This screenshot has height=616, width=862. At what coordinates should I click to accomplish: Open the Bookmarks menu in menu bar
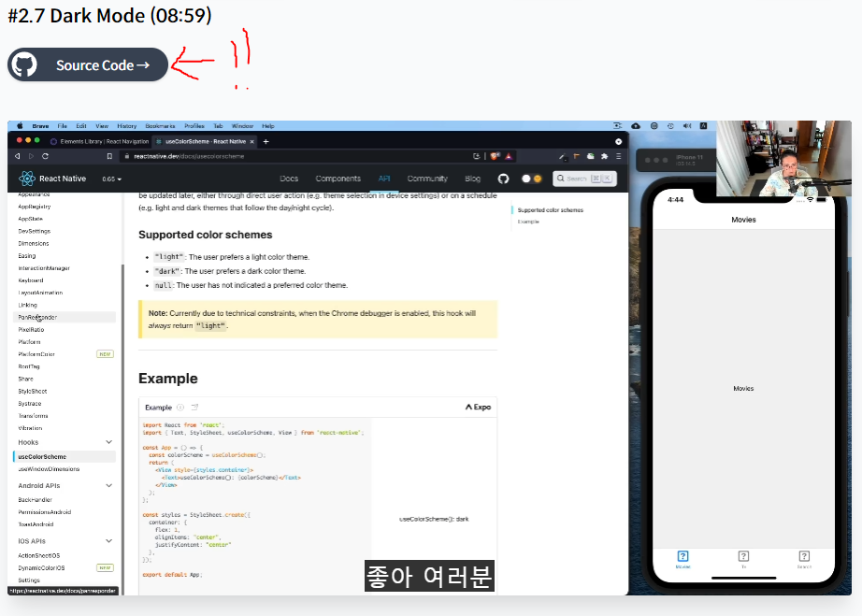160,126
